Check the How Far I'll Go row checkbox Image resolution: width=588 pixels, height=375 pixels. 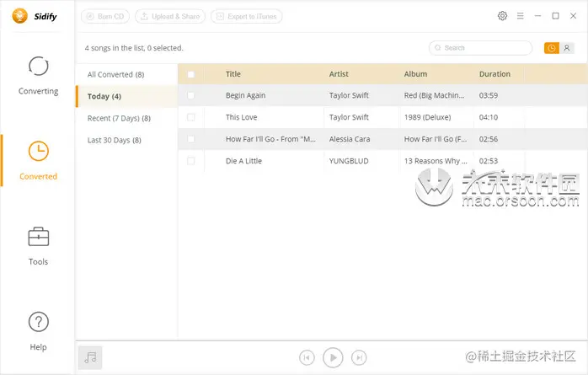coord(191,139)
